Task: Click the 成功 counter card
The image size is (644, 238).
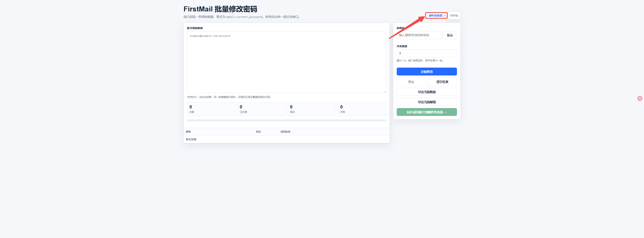Action: click(x=312, y=109)
